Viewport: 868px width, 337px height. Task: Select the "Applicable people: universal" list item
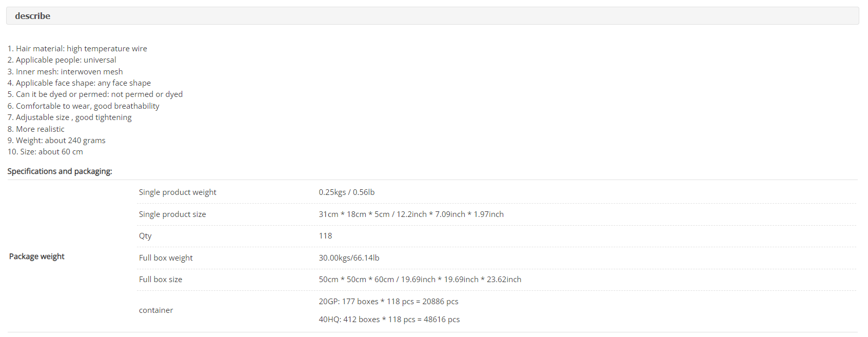coord(62,60)
